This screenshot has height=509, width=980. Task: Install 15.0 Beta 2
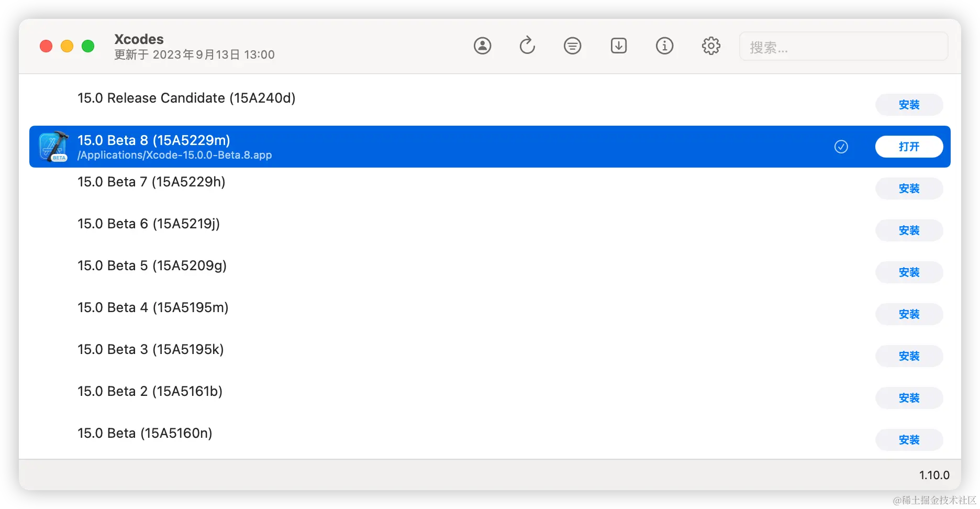tap(909, 398)
